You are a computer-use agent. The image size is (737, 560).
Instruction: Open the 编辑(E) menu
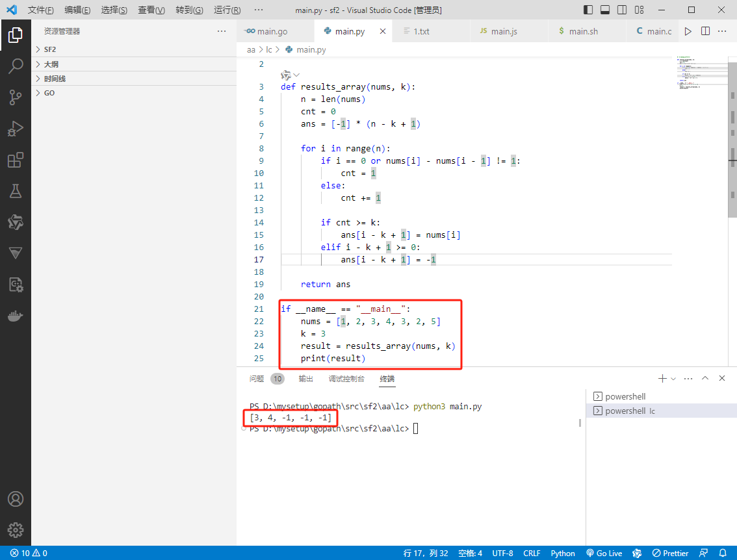point(77,10)
